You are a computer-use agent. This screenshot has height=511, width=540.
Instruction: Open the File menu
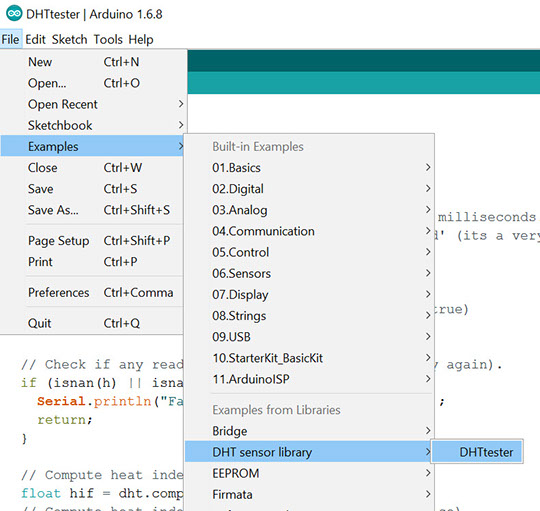10,39
